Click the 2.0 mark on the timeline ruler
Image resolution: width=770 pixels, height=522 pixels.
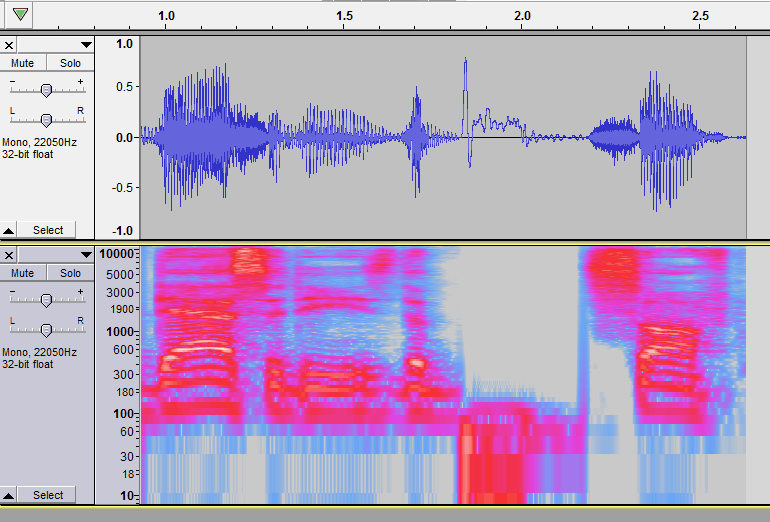coord(522,16)
